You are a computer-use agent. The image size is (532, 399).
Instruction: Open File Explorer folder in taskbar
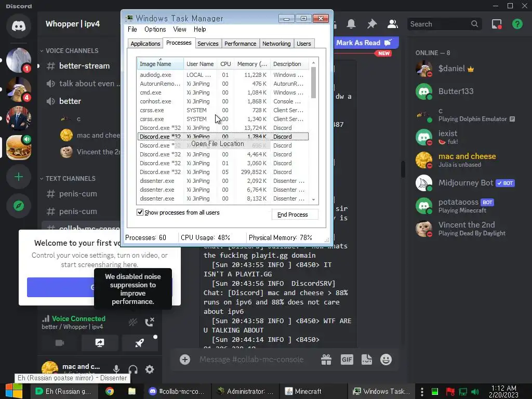pos(132,391)
